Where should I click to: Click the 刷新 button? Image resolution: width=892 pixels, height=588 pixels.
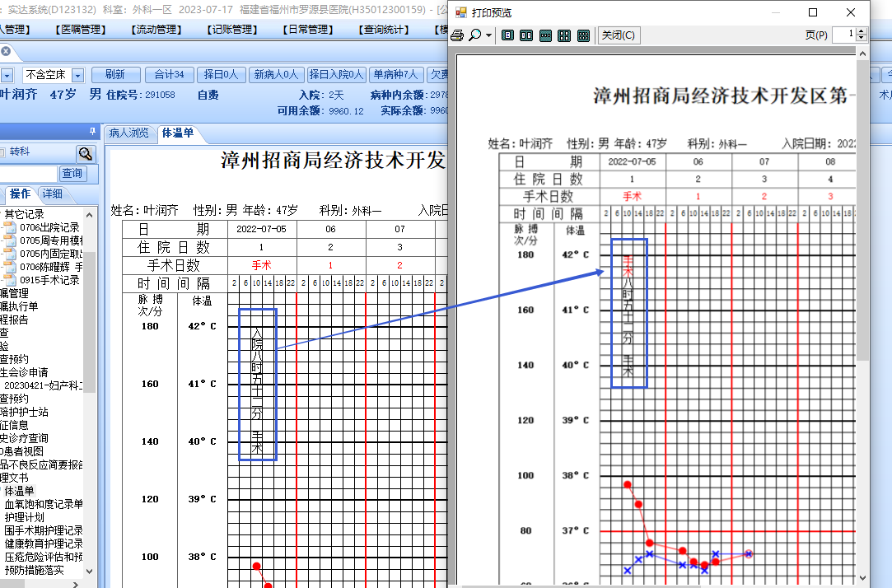click(x=115, y=74)
